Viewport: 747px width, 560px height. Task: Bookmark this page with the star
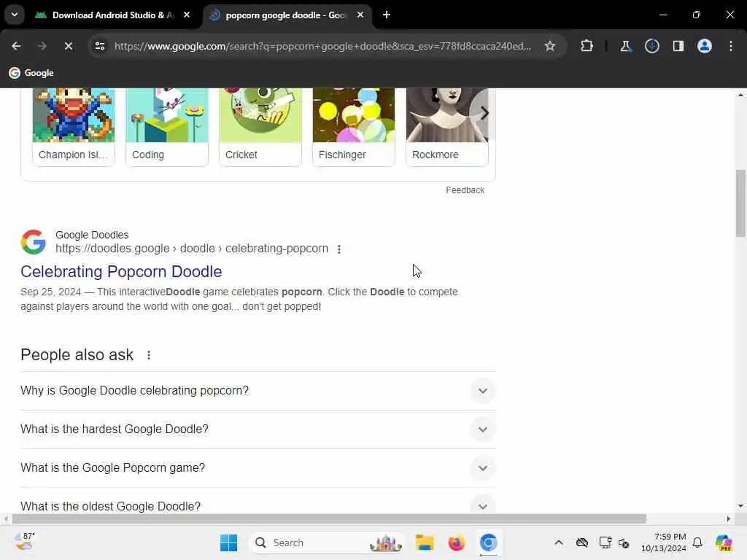tap(550, 46)
